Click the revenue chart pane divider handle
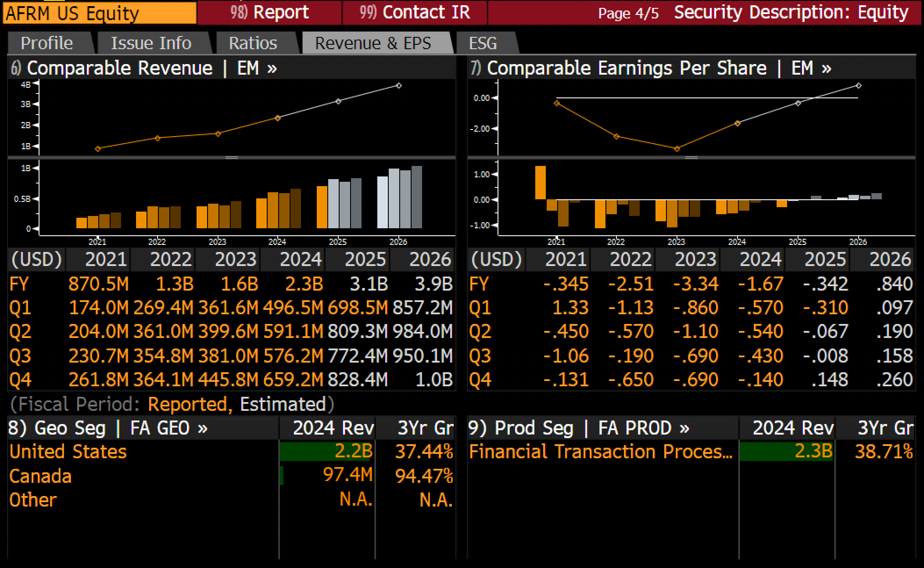This screenshot has width=924, height=568. coord(232,158)
